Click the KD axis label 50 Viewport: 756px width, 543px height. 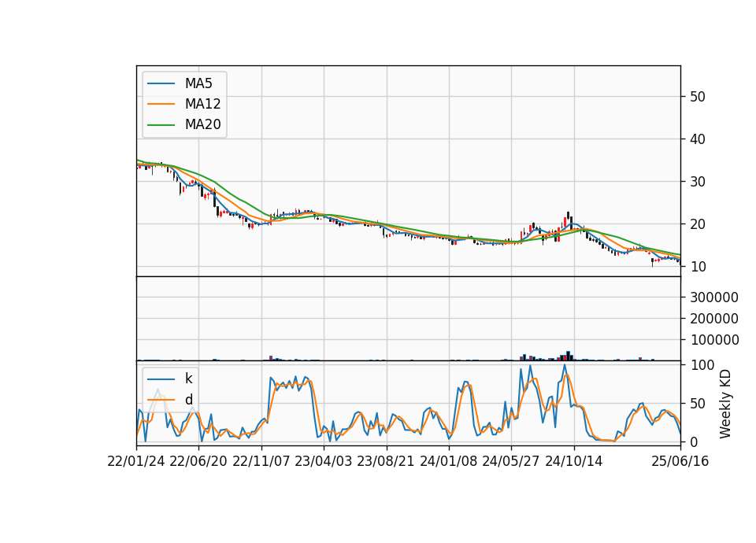pyautogui.click(x=697, y=403)
